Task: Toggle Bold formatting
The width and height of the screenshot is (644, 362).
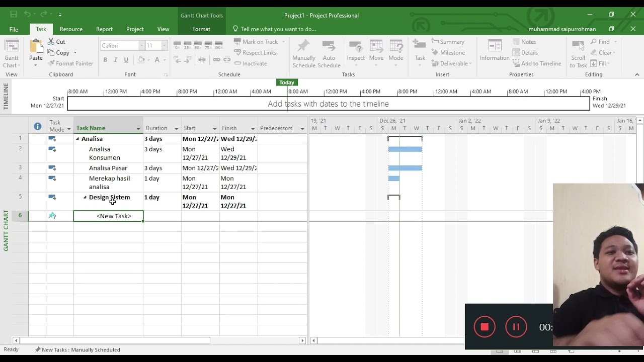Action: (105, 60)
